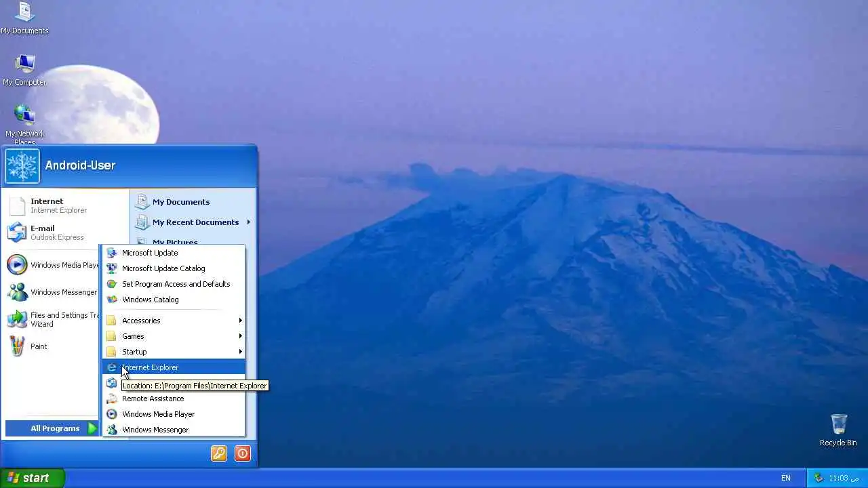Click the Internet Explorer pinned icon in Start menu
This screenshot has height=488, width=868.
pos(17,205)
